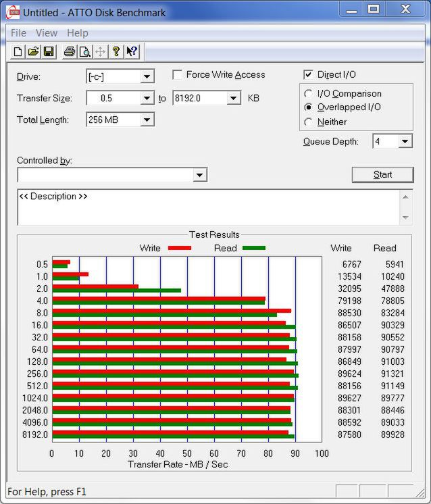The image size is (431, 504).
Task: Activate the context help pointer icon
Action: coord(132,51)
